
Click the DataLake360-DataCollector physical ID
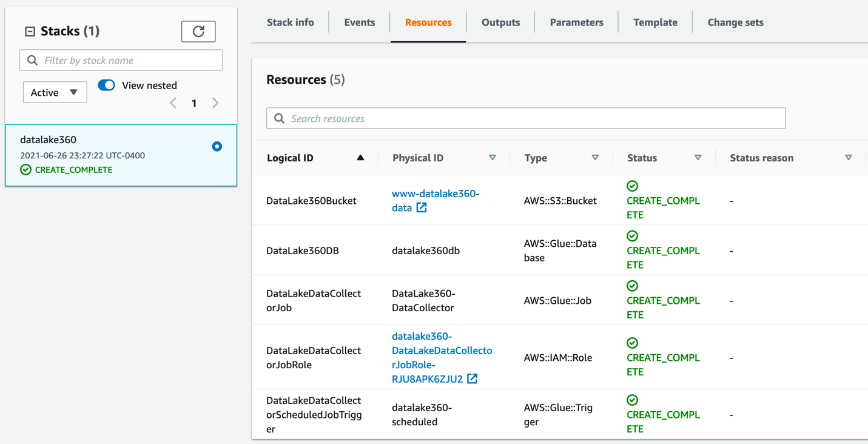(423, 300)
